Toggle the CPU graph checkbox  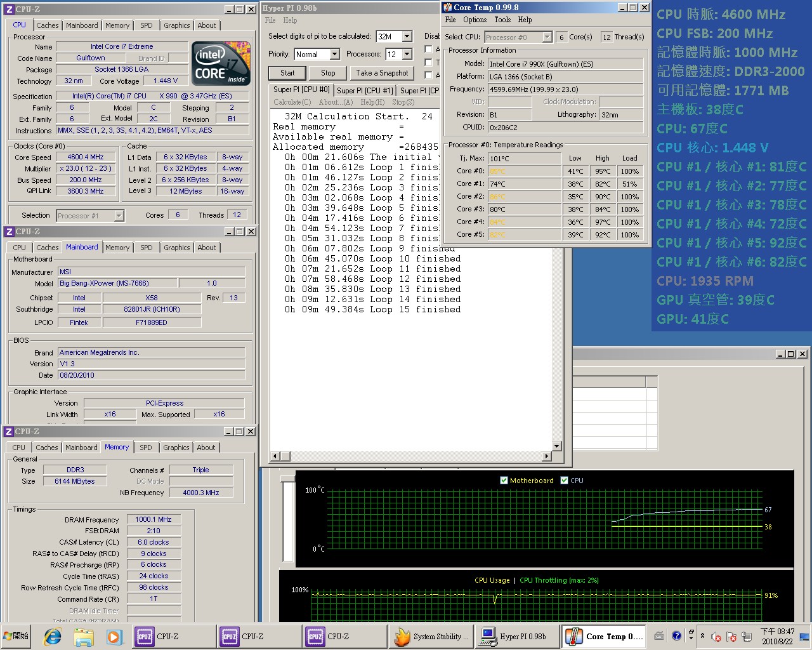click(x=565, y=481)
